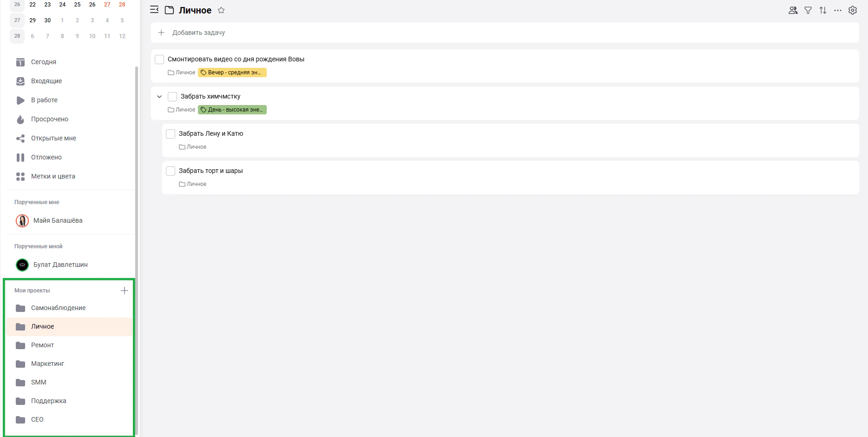Viewport: 868px width, 437px height.
Task: Click the День - высокая green tag
Action: (232, 110)
